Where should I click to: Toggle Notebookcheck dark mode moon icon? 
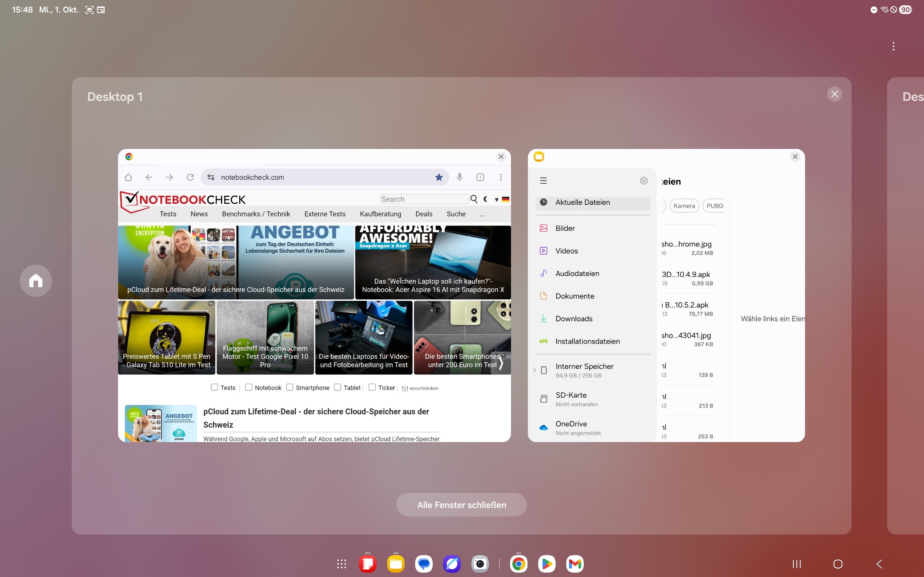[485, 199]
